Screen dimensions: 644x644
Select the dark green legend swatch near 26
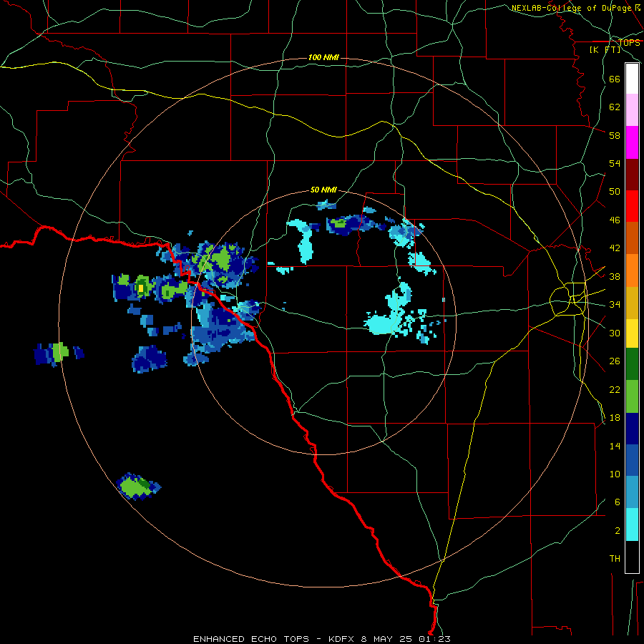tap(632, 364)
